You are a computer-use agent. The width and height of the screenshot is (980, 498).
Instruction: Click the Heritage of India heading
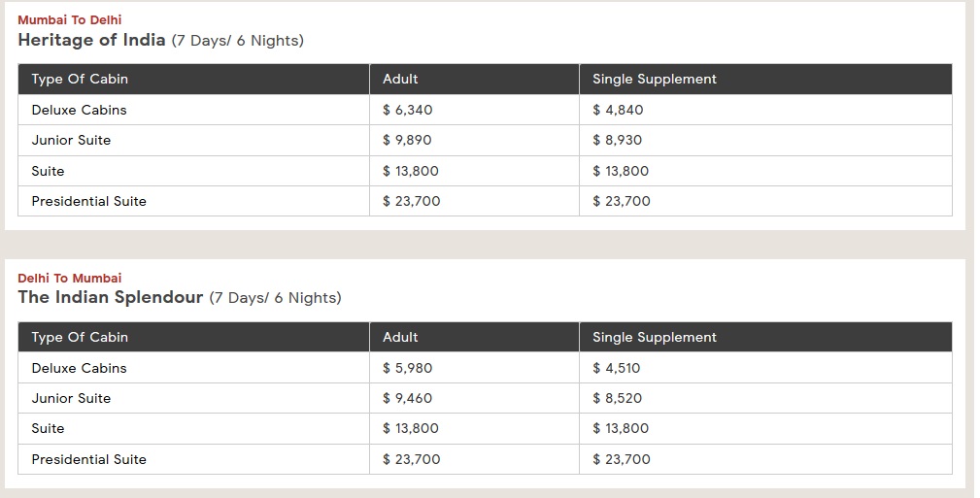pos(91,41)
